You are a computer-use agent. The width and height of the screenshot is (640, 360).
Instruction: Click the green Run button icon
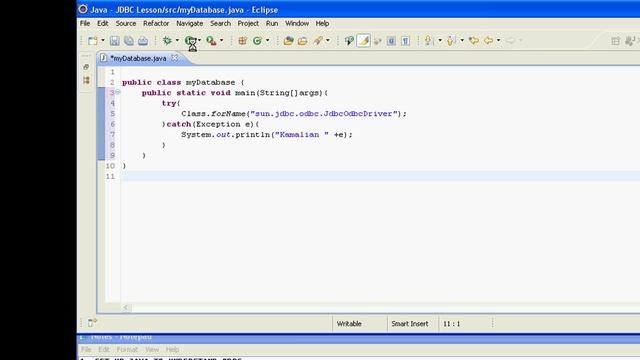[190, 40]
